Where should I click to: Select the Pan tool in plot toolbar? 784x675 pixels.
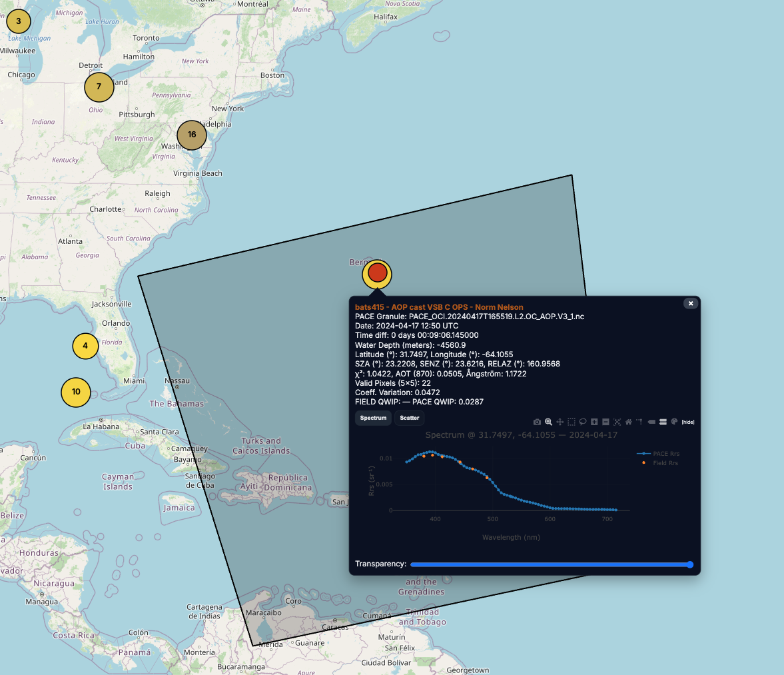tap(560, 422)
